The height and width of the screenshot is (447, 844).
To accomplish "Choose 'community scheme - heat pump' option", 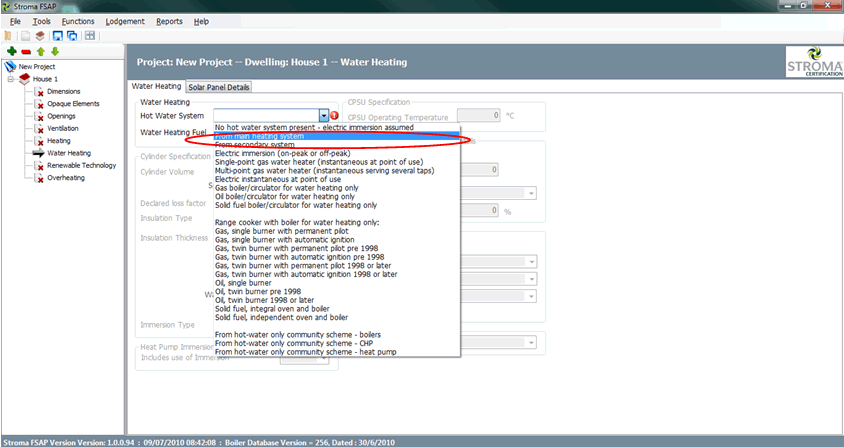I will [x=337, y=352].
